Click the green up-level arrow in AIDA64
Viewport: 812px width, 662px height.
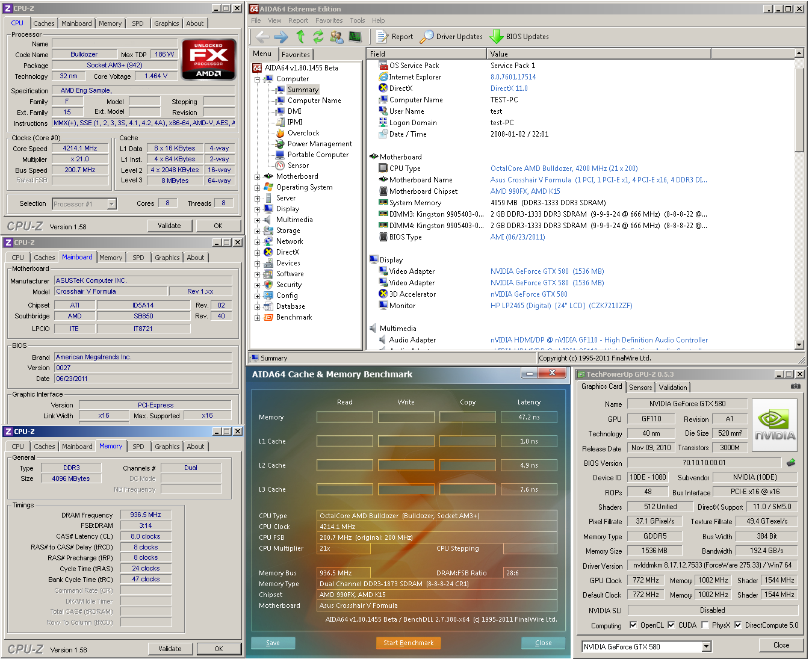[x=300, y=37]
